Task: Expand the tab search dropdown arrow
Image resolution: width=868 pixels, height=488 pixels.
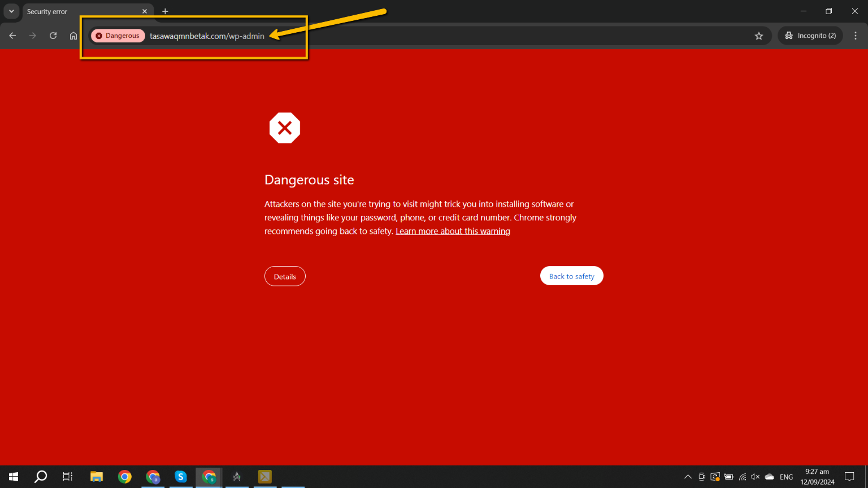Action: pyautogui.click(x=11, y=11)
